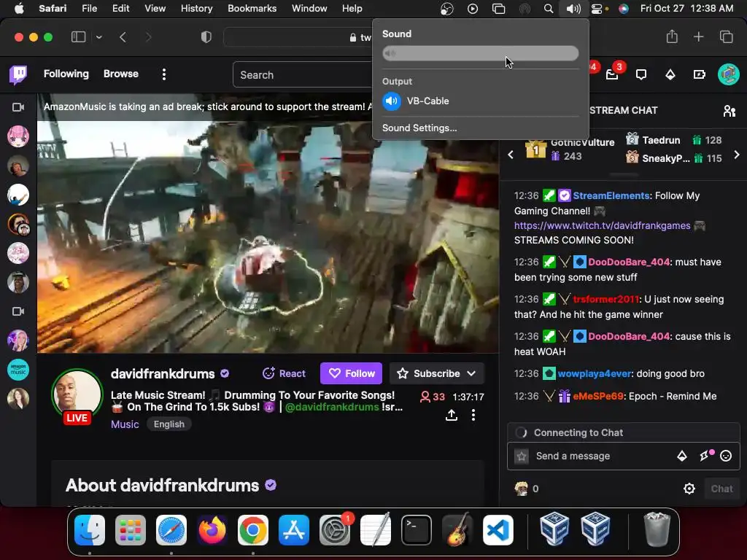Click the React button
The width and height of the screenshot is (747, 560).
(284, 373)
